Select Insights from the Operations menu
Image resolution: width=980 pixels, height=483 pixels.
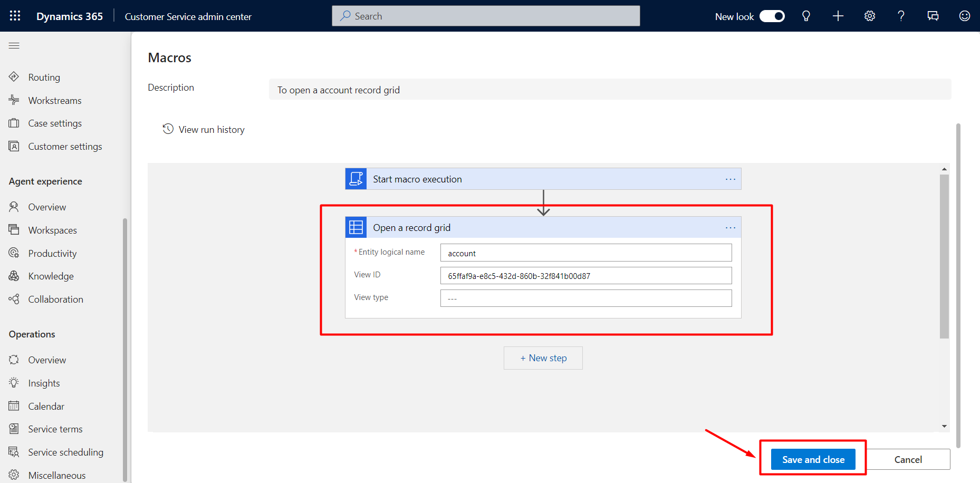14,383
